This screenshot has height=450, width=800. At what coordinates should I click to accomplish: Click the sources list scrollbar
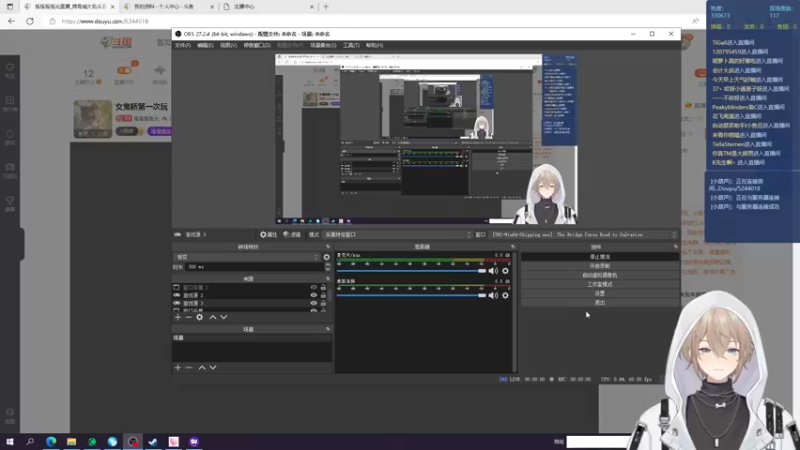tap(331, 294)
